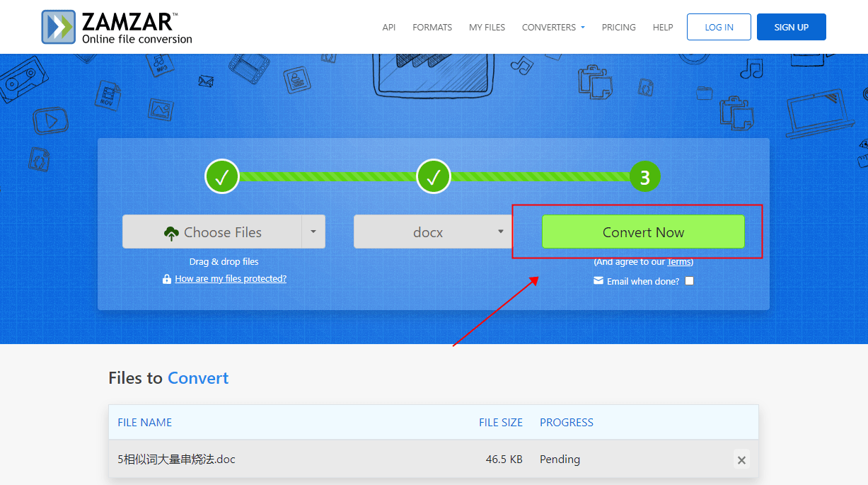Enable the Email when done checkbox
868x485 pixels.
click(690, 281)
